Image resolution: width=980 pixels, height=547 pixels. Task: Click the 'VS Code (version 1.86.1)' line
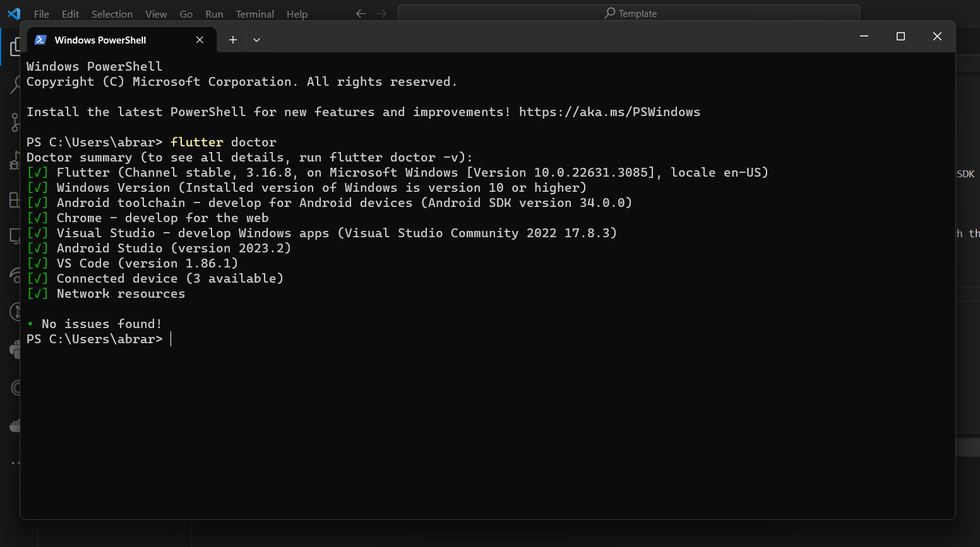132,264
